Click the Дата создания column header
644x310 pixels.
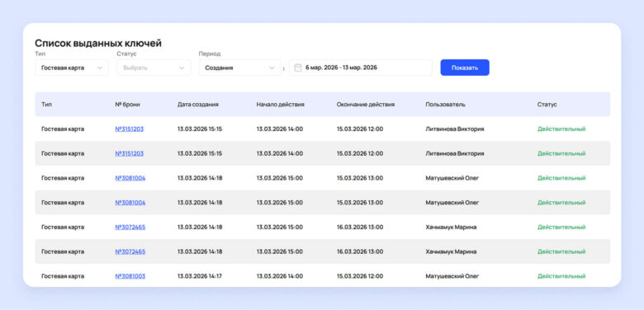coord(198,105)
